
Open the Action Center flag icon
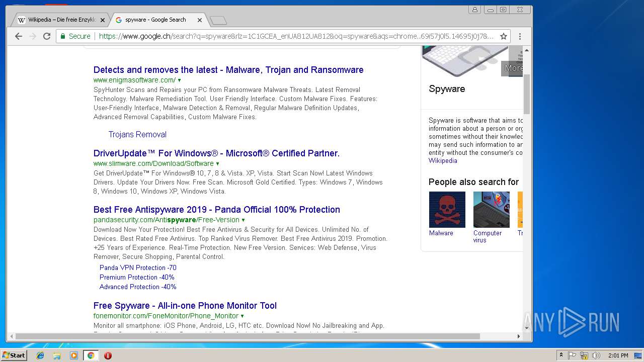pos(572,355)
